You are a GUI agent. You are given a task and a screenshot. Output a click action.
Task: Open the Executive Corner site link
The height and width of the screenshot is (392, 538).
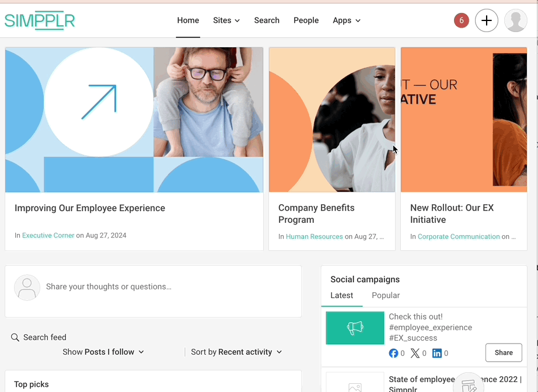tap(48, 236)
